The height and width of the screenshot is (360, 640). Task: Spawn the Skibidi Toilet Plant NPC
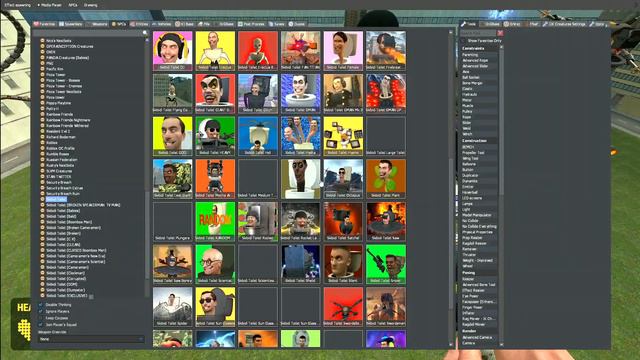386,179
